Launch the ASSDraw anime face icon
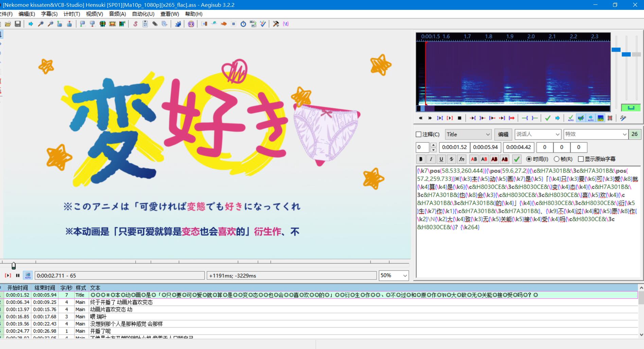Screen dimensions: 644x349 tap(191, 24)
